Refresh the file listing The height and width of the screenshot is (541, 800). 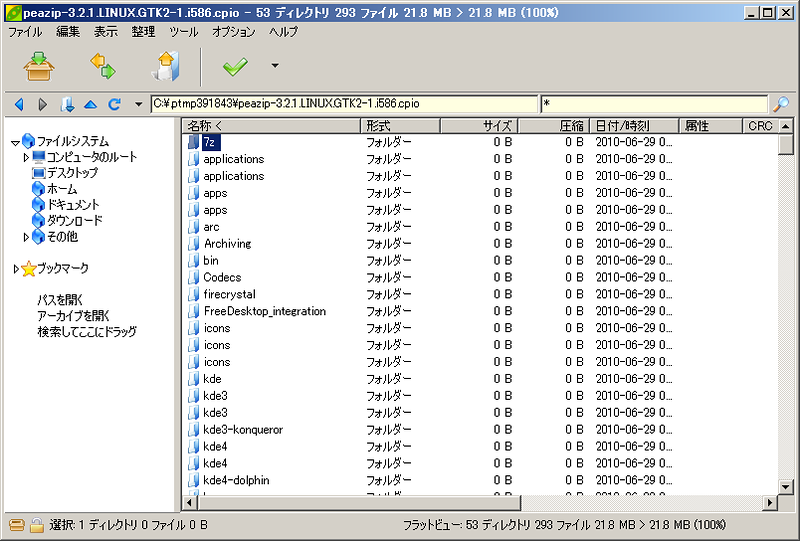(x=114, y=105)
